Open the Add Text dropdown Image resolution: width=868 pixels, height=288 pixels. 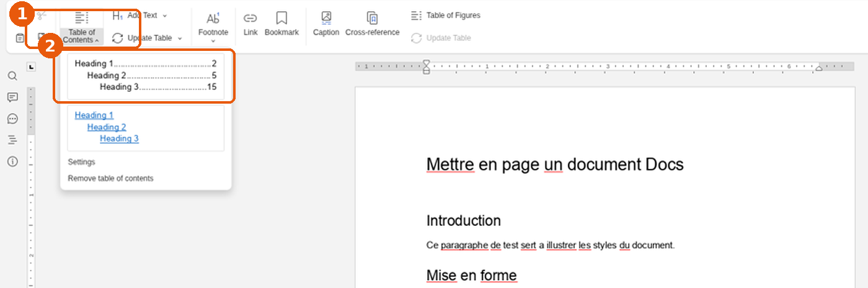[x=141, y=16]
